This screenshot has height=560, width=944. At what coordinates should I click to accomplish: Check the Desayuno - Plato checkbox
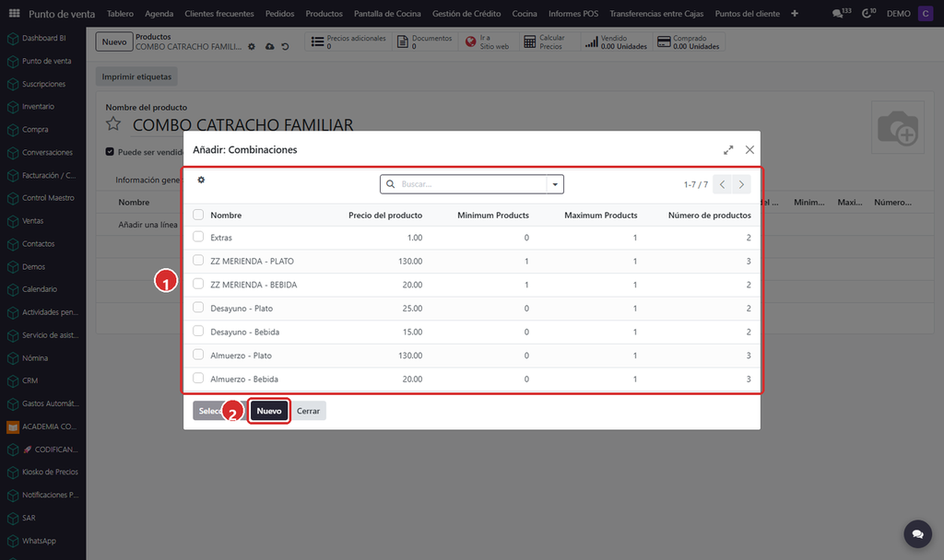tap(198, 308)
